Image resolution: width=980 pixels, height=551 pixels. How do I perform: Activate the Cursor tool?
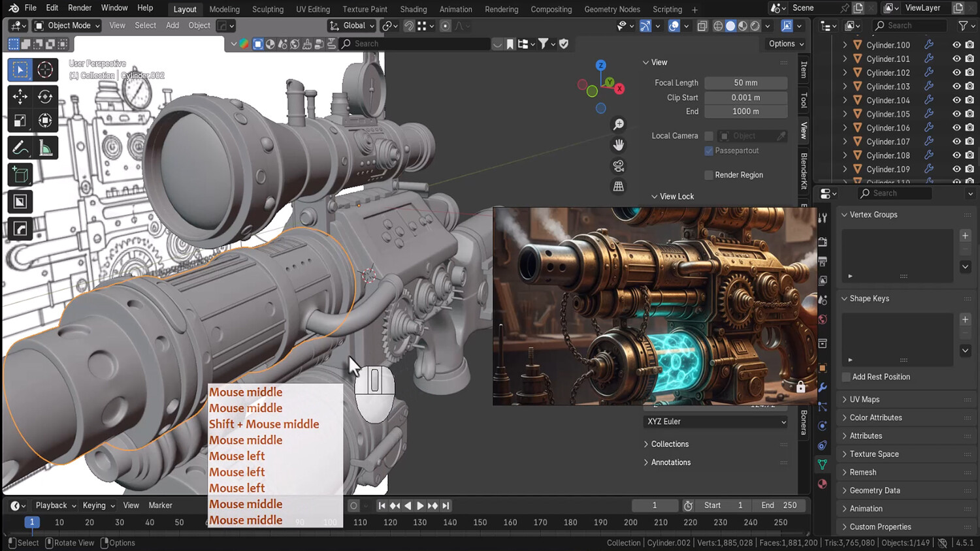pos(45,69)
